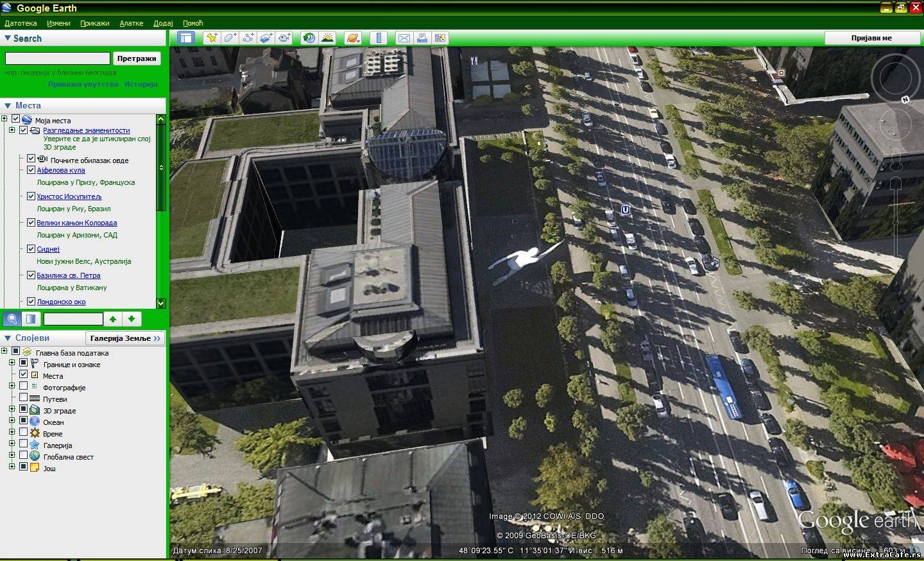This screenshot has height=561, width=924.
Task: Record a tour with the camera icon
Action: [284, 38]
